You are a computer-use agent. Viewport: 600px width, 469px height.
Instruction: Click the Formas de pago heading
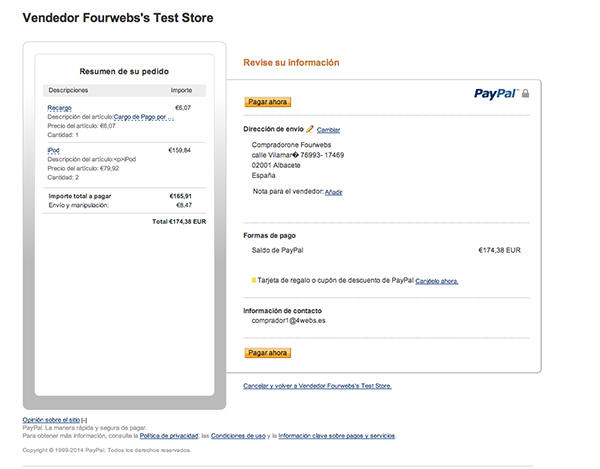[269, 236]
